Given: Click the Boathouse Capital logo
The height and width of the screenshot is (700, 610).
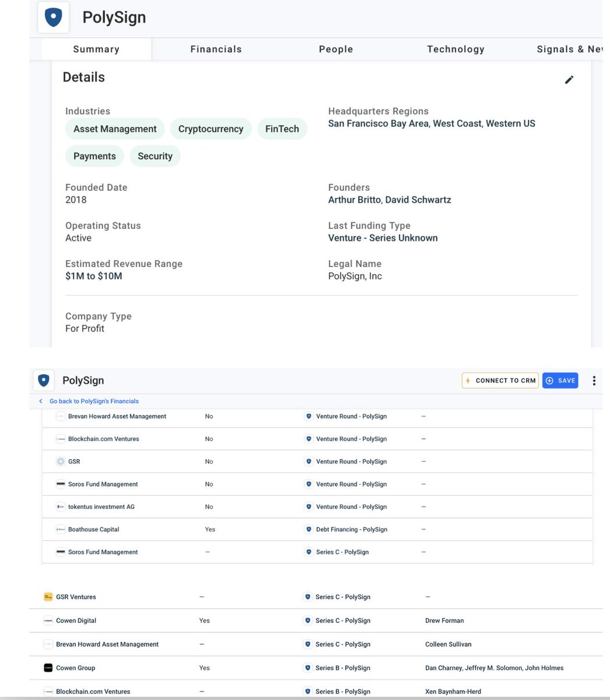Looking at the screenshot, I should pyautogui.click(x=61, y=530).
